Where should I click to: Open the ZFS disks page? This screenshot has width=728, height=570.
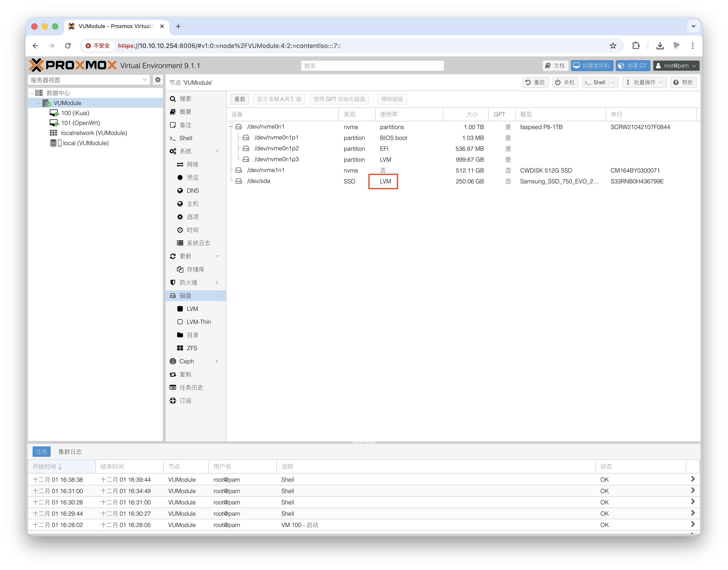[192, 348]
